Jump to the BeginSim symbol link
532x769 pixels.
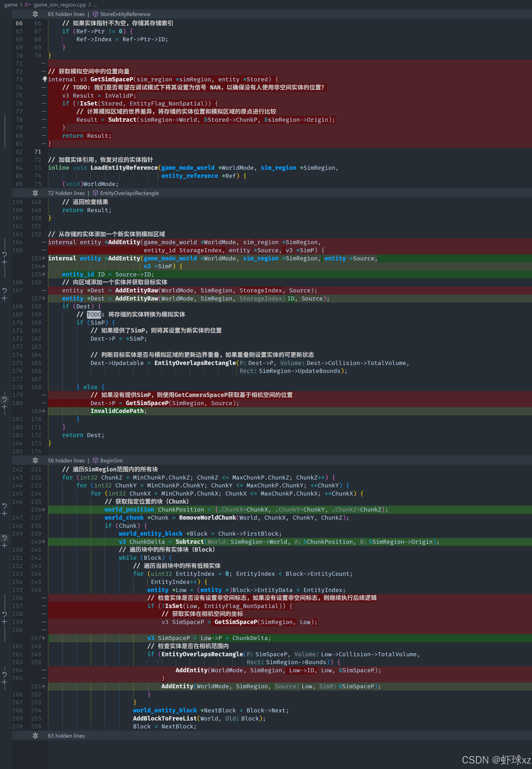point(111,460)
